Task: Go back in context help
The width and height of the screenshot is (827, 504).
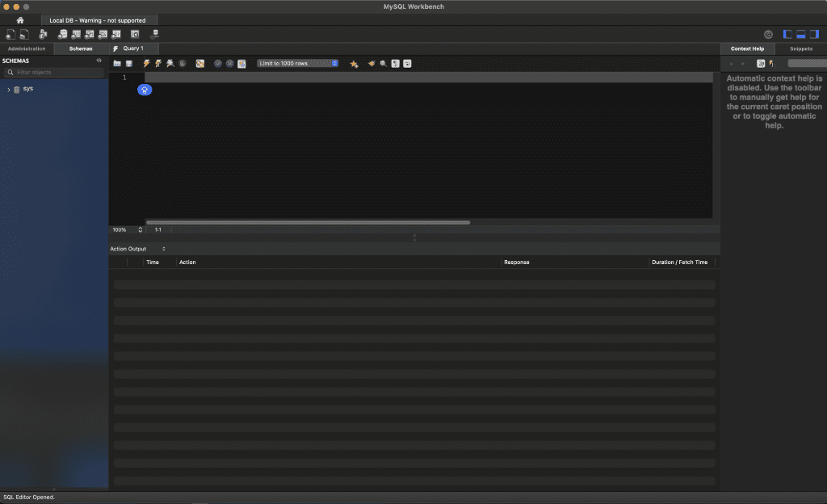Action: [731, 64]
